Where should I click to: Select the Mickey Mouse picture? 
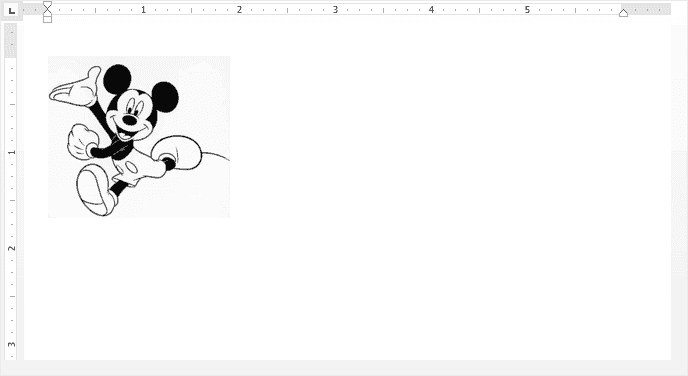(139, 137)
